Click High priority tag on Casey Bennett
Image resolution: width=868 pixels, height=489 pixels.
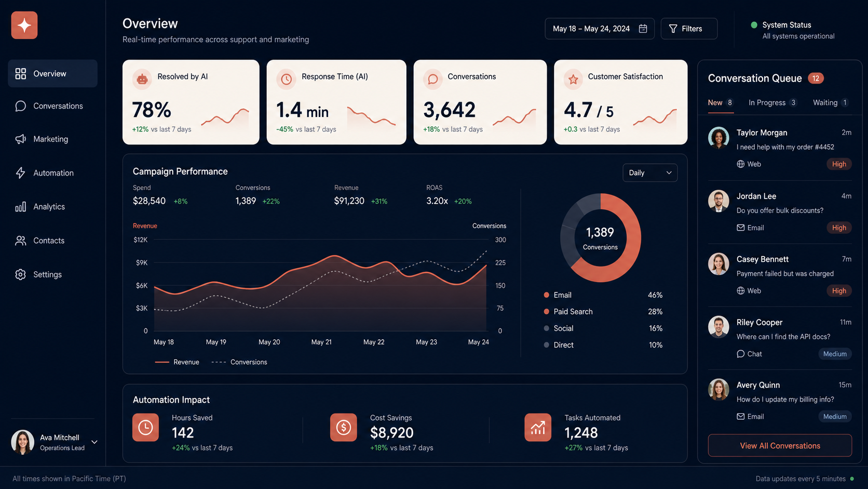coord(839,291)
